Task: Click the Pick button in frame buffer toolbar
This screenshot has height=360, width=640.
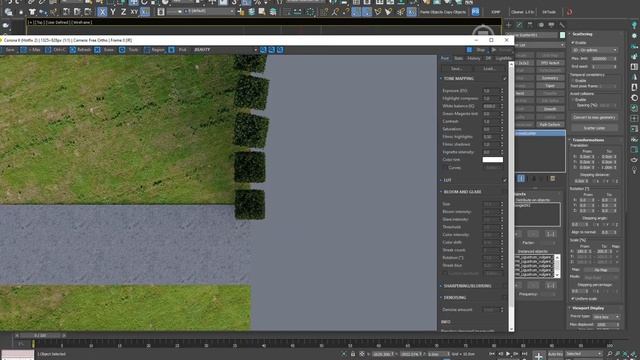Action: 178,50
